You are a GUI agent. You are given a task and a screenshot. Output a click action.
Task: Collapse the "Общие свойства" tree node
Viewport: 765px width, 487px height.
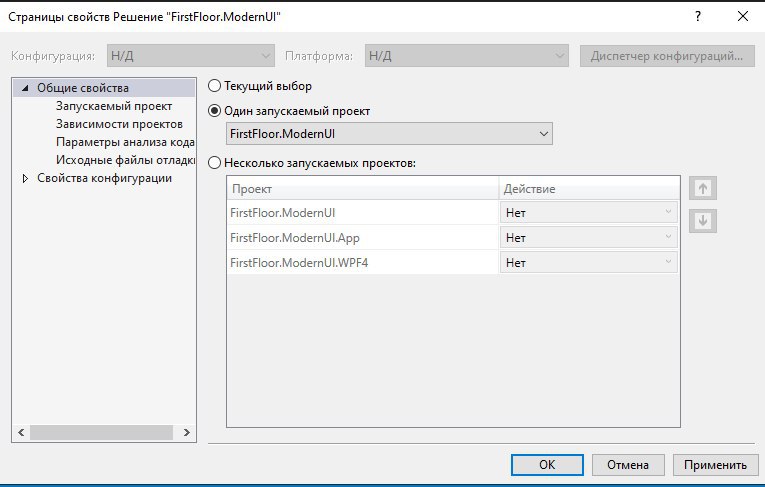pos(25,88)
